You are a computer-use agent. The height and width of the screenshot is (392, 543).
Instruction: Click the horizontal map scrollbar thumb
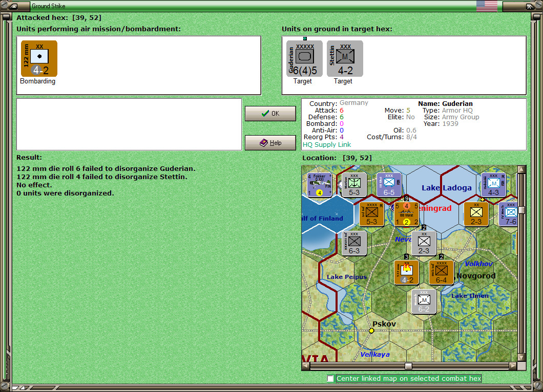click(x=409, y=366)
